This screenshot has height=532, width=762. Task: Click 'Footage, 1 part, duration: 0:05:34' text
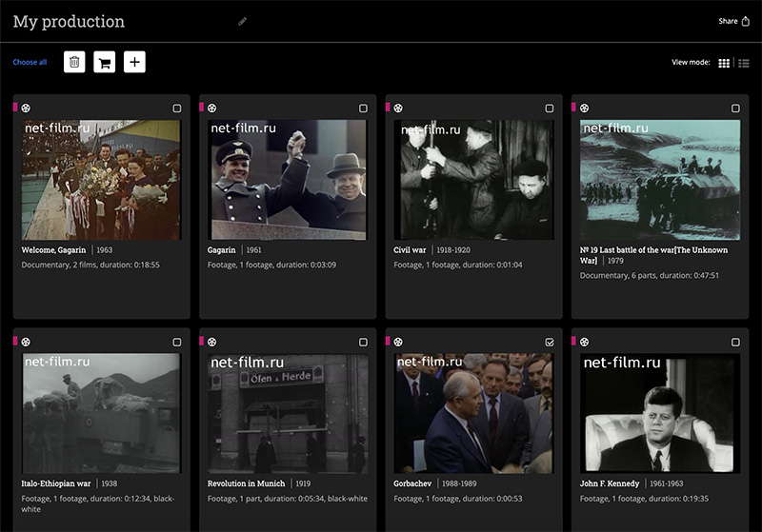pyautogui.click(x=266, y=499)
